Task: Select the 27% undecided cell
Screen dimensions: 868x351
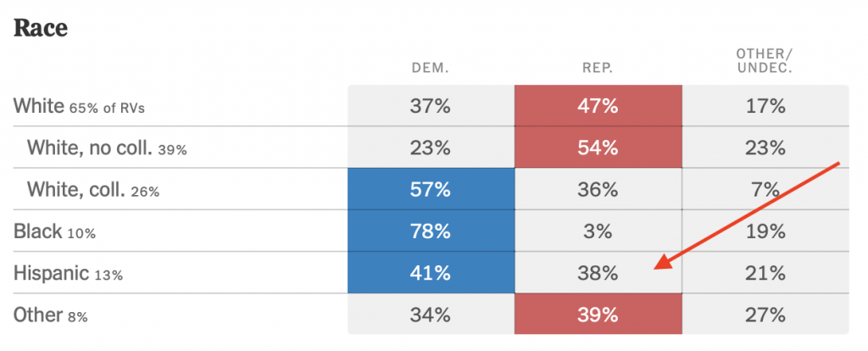Action: click(x=765, y=315)
